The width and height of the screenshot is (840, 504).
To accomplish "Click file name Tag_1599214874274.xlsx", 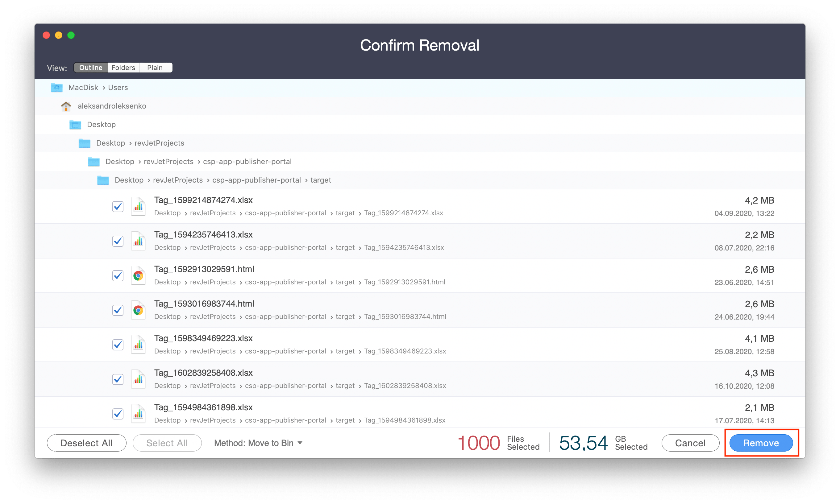I will click(x=204, y=200).
